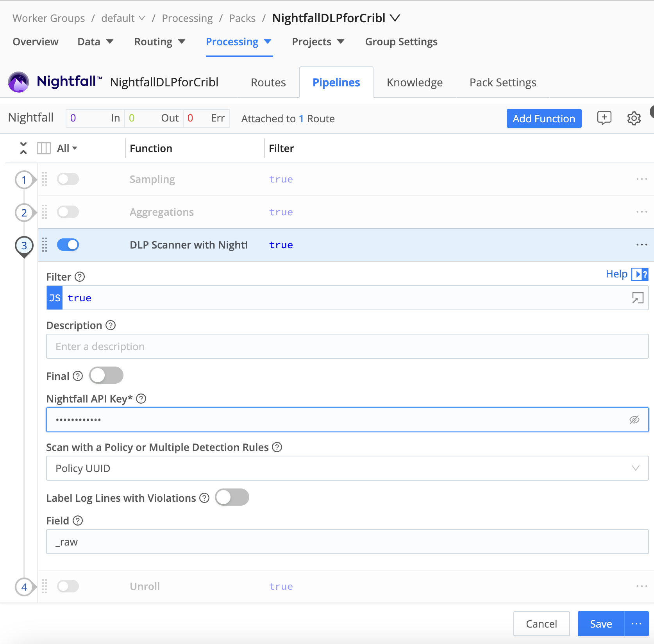Click the collapse all functions icon
654x644 pixels.
(x=23, y=148)
